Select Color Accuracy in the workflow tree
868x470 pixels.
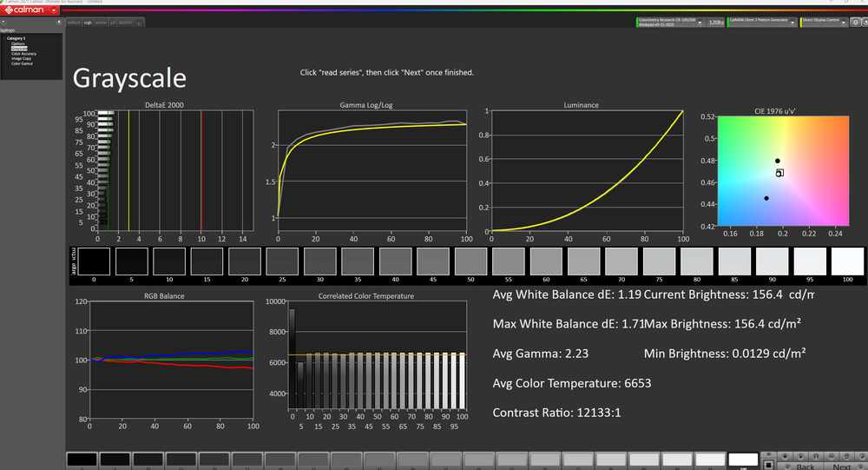click(x=23, y=54)
